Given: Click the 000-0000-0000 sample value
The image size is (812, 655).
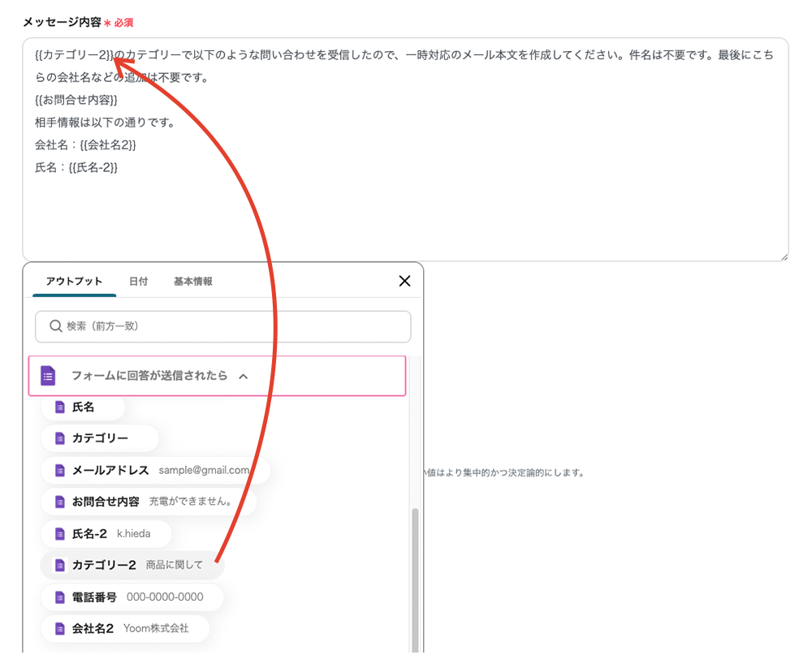Looking at the screenshot, I should point(165,597).
